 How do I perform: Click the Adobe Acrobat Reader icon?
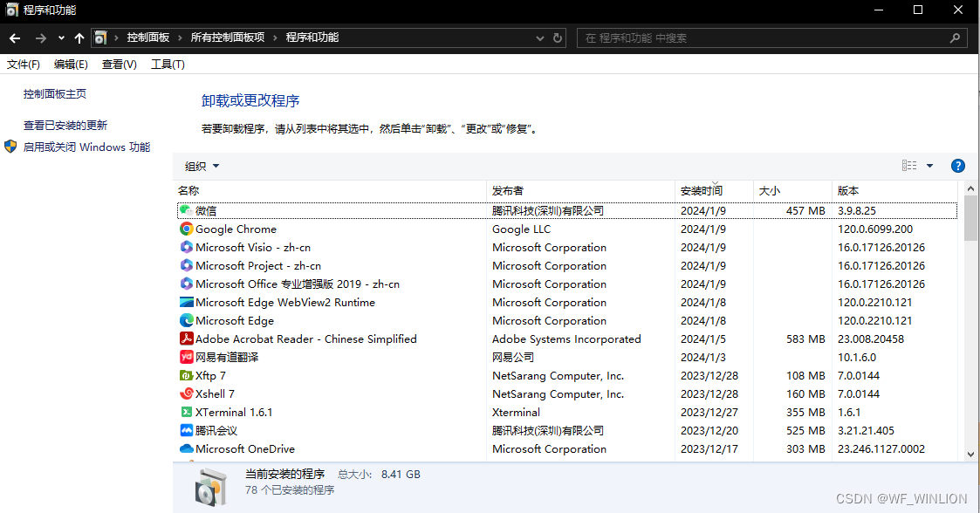[x=186, y=339]
